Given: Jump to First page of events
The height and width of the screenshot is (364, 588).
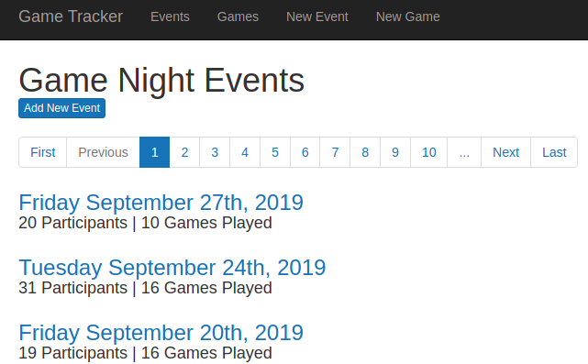Looking at the screenshot, I should coord(43,152).
